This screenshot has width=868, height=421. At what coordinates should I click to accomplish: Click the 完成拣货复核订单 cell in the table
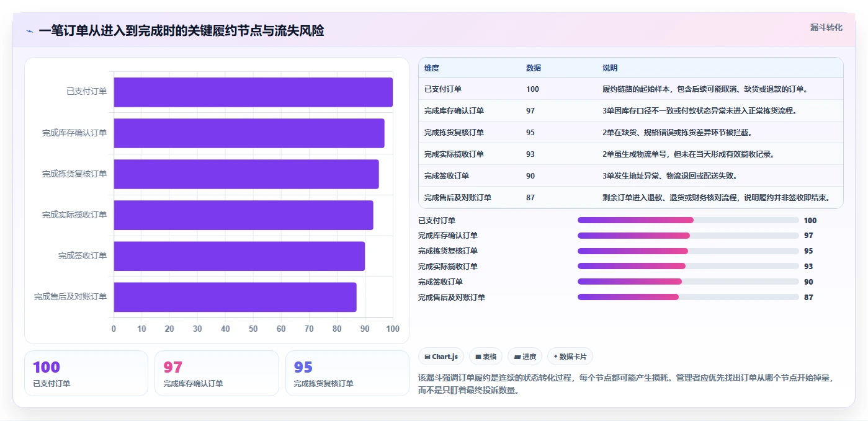tap(454, 133)
